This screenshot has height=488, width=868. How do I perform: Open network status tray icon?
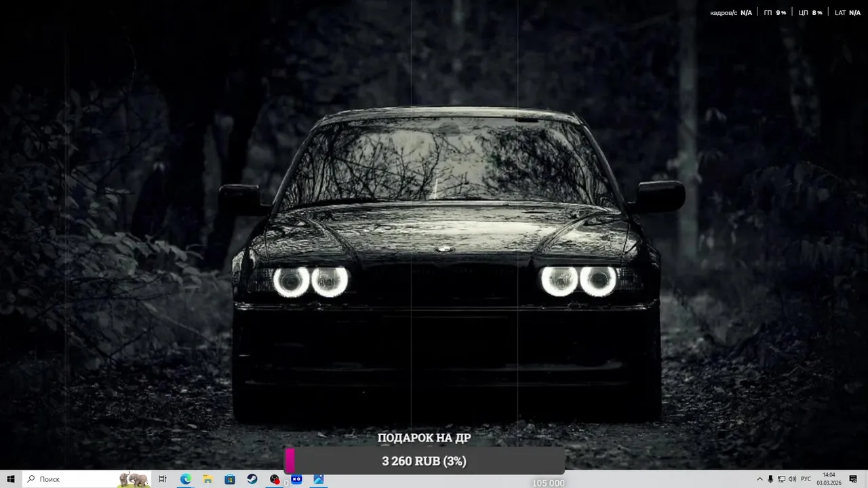tap(781, 479)
